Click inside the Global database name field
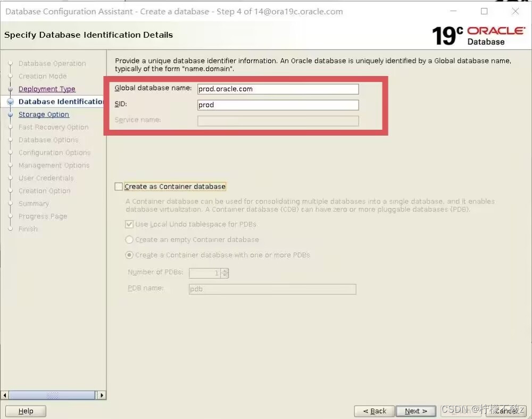 (x=277, y=89)
